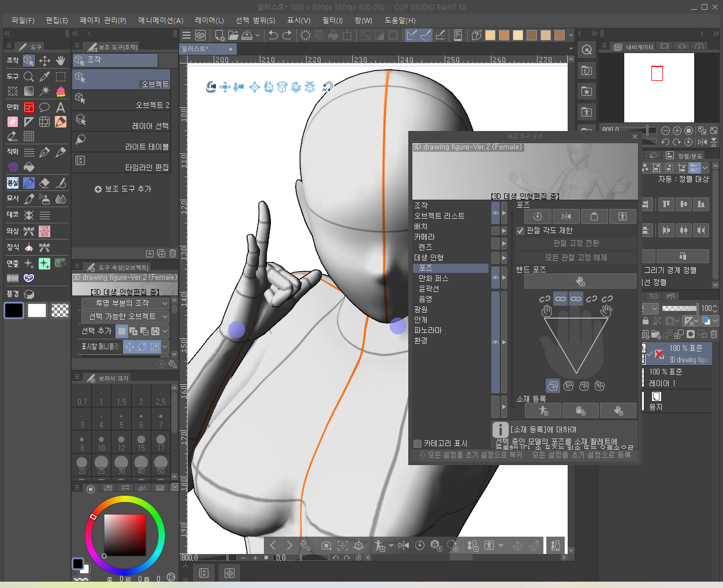Click the flip horizontal pose icon
Screen dimensions: 723x588
coord(566,216)
